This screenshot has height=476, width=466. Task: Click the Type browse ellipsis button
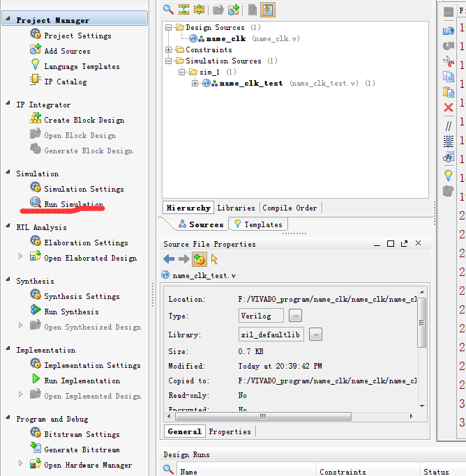(x=296, y=316)
